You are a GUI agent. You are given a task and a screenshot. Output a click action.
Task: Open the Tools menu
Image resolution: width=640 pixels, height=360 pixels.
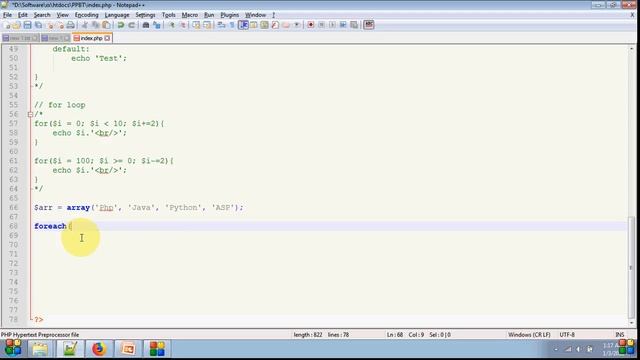pyautogui.click(x=169, y=15)
